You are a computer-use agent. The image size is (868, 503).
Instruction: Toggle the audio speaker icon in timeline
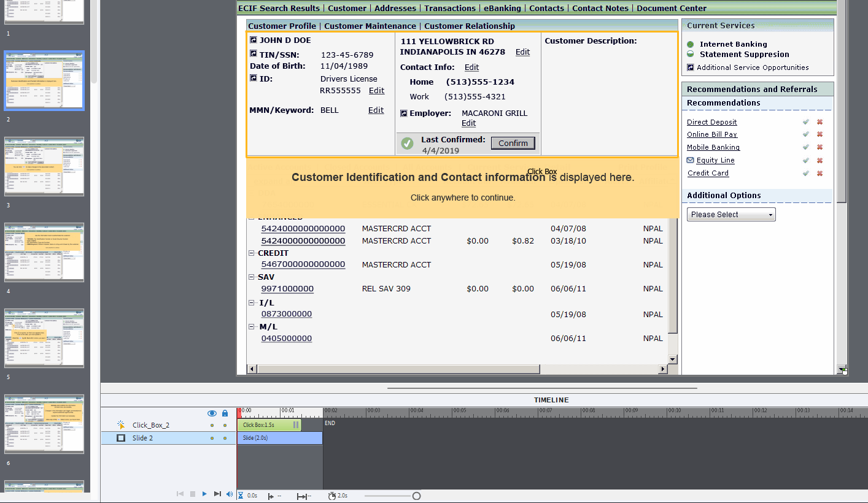230,494
